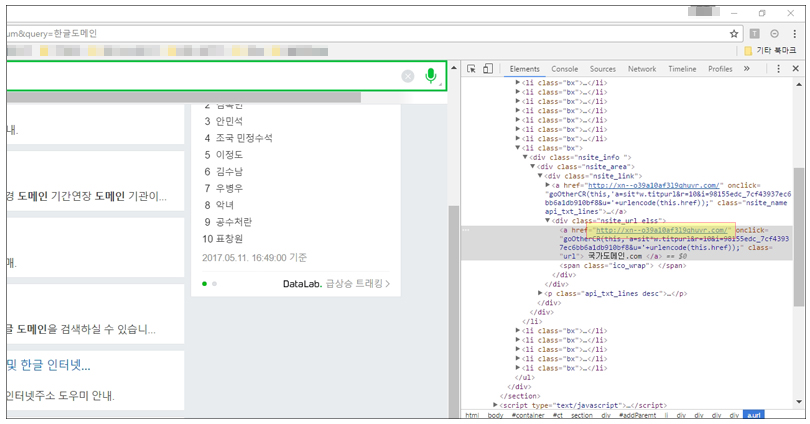The image size is (810, 424).
Task: Collapse the expanded li class="bx" node
Action: (x=518, y=148)
